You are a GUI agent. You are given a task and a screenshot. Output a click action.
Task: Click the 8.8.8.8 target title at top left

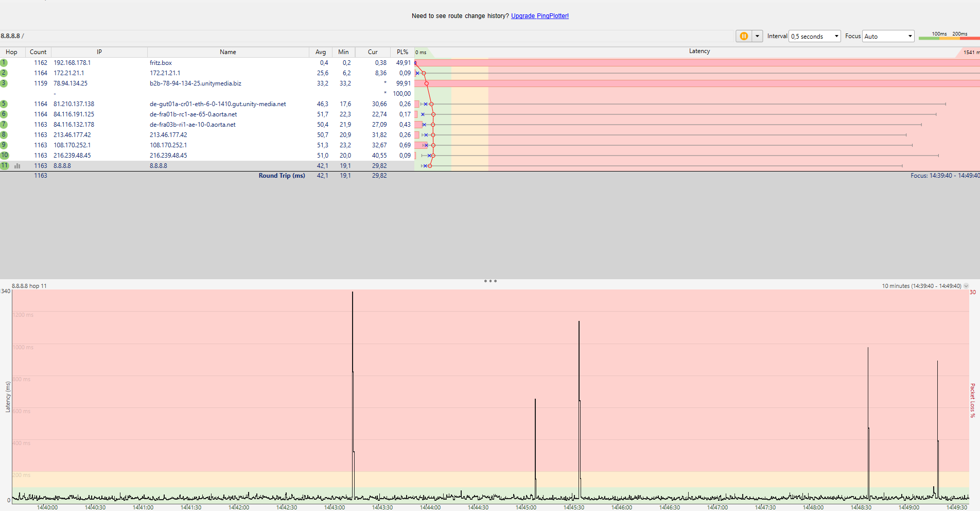tap(10, 36)
